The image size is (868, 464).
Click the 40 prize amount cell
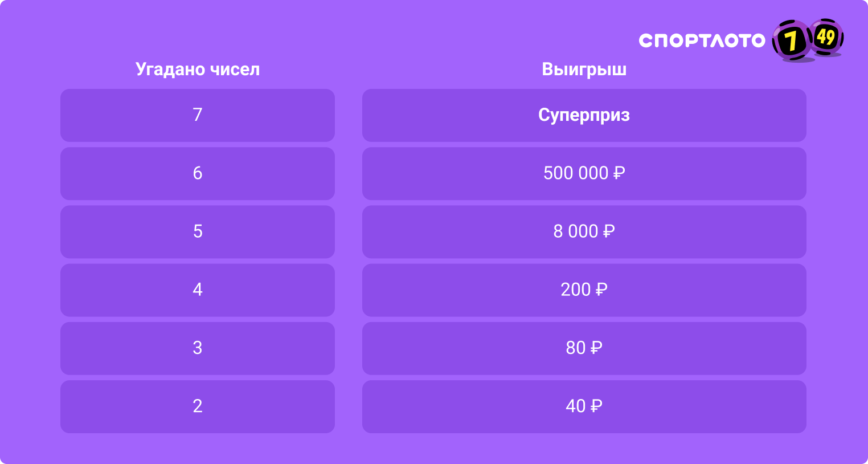584,406
